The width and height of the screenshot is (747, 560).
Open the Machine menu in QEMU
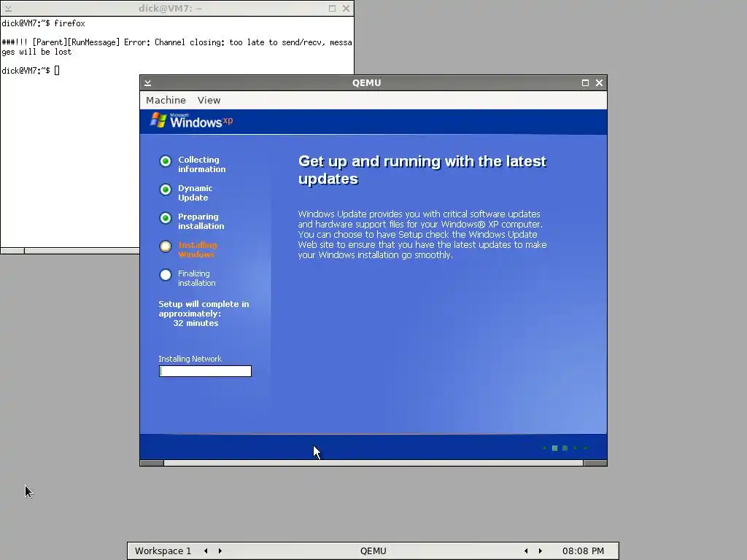click(166, 100)
